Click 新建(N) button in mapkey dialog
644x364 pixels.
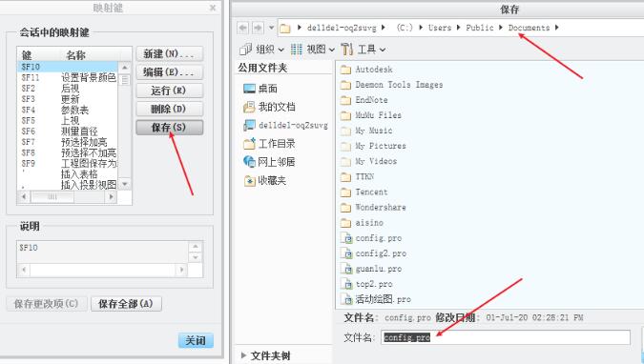pyautogui.click(x=169, y=53)
